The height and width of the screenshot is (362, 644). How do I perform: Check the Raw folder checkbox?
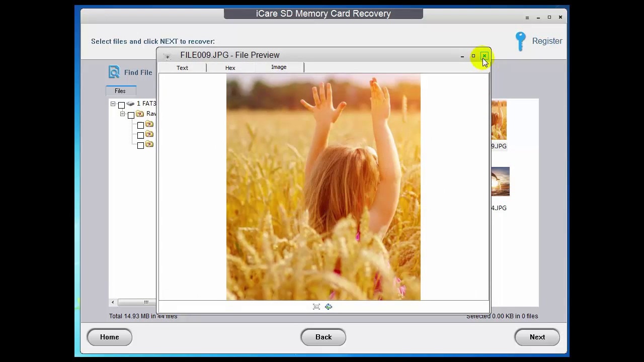131,115
